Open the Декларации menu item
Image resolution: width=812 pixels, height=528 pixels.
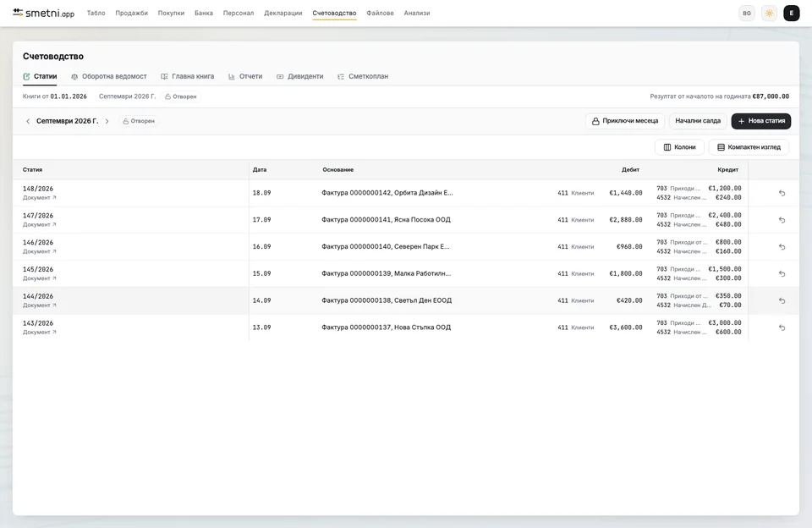coord(283,13)
